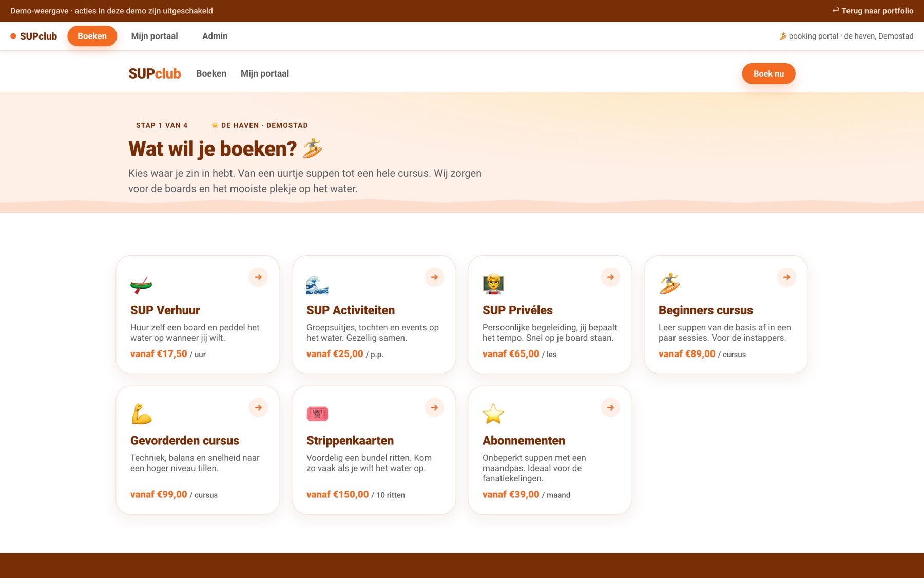The width and height of the screenshot is (924, 578).
Task: Click the Gevorderden cursus card title
Action: click(x=185, y=441)
